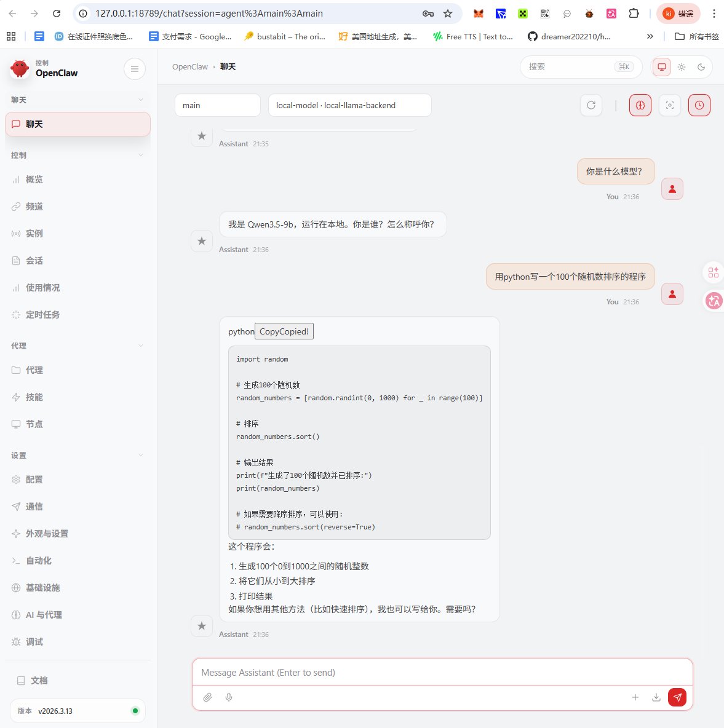Click the message input field
This screenshot has width=724, height=728.
tap(442, 672)
